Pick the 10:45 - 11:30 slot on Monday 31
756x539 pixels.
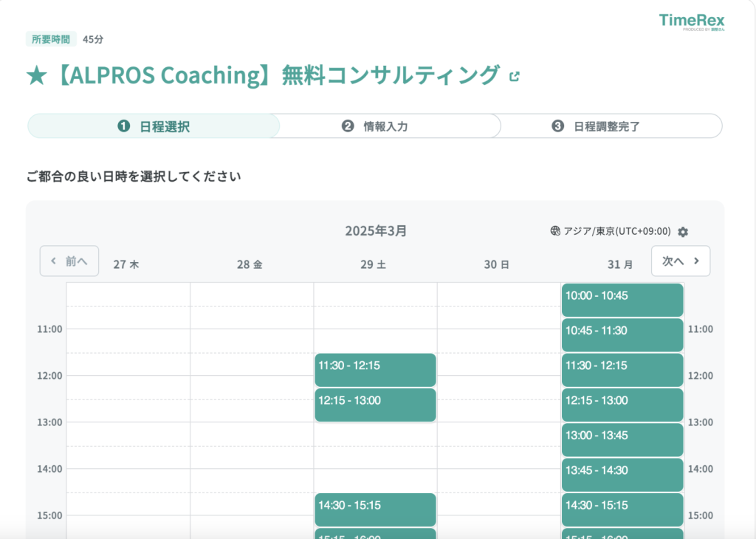point(622,334)
